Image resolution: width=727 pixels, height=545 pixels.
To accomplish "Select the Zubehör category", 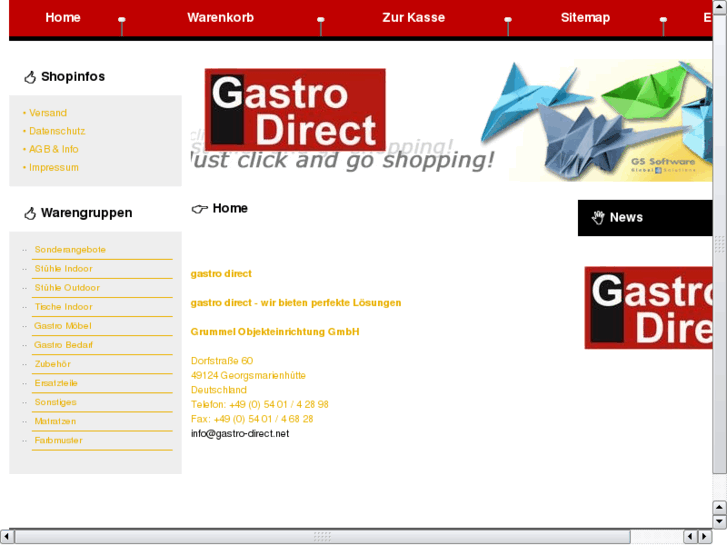I will (x=52, y=364).
